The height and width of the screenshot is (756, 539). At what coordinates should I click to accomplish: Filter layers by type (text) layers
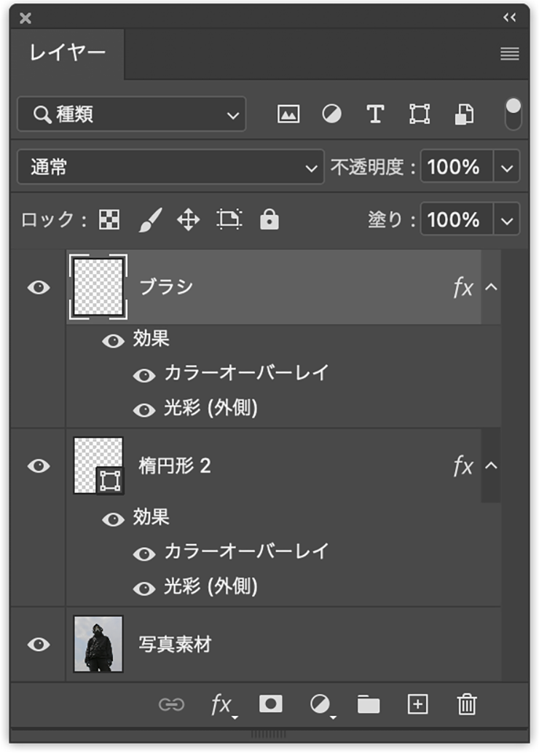[374, 114]
